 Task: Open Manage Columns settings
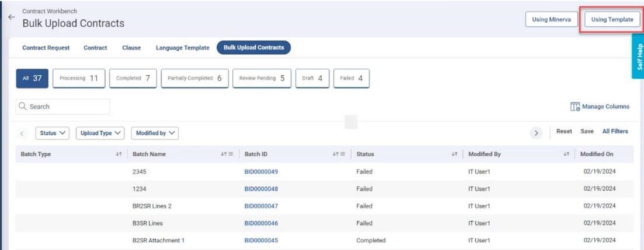(600, 107)
